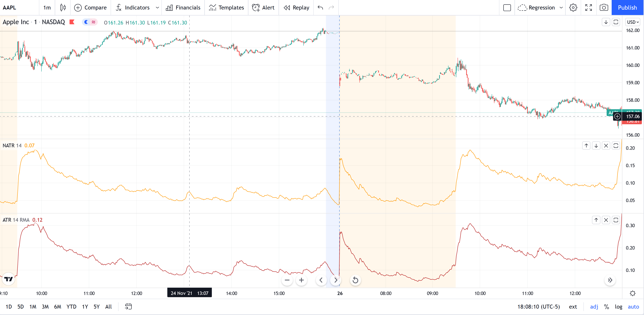The height and width of the screenshot is (315, 644).
Task: Toggle auto scale mode
Action: 633,307
